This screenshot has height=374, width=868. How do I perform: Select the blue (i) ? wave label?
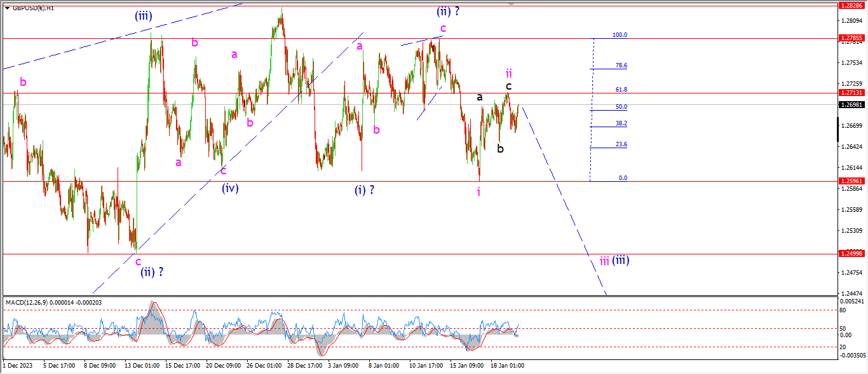pos(365,190)
